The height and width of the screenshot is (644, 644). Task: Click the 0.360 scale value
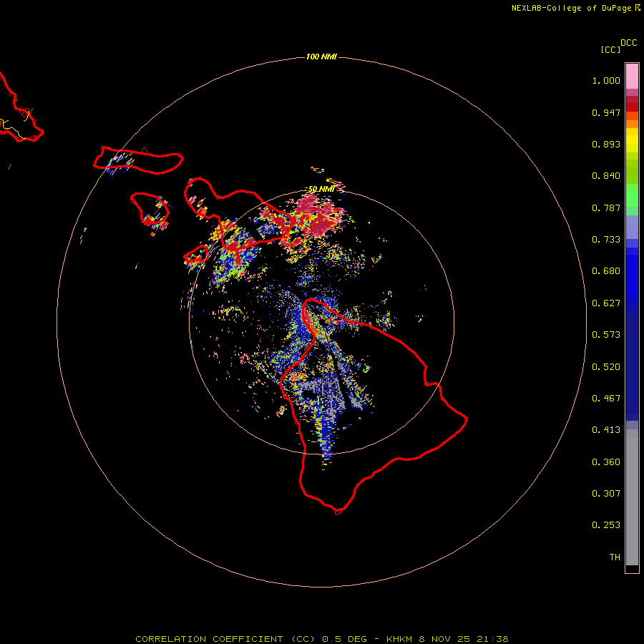606,462
